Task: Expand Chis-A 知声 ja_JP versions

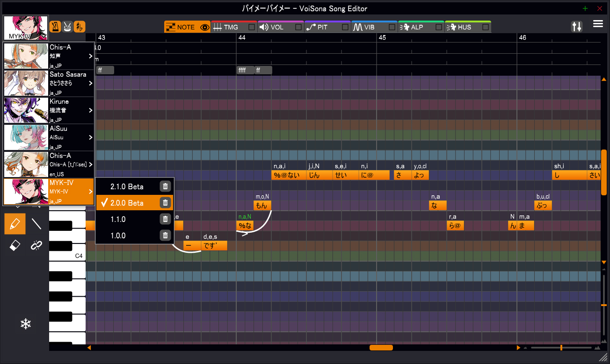Action: click(x=90, y=56)
